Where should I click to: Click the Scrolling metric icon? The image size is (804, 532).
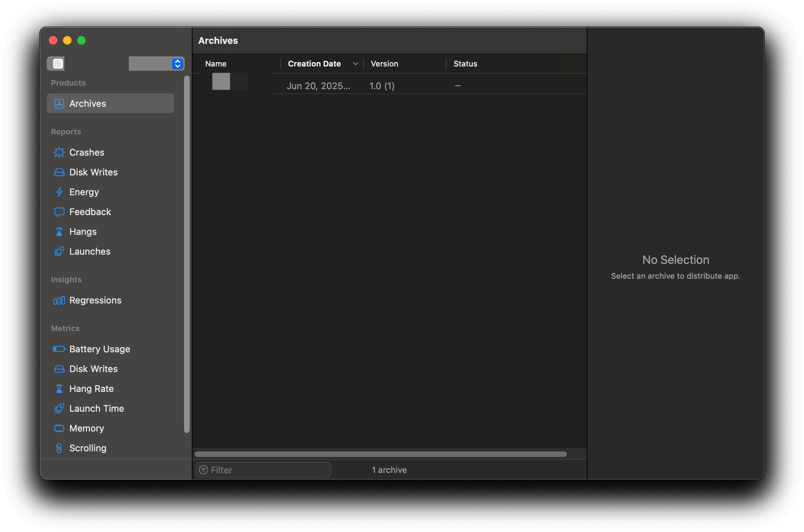click(59, 448)
